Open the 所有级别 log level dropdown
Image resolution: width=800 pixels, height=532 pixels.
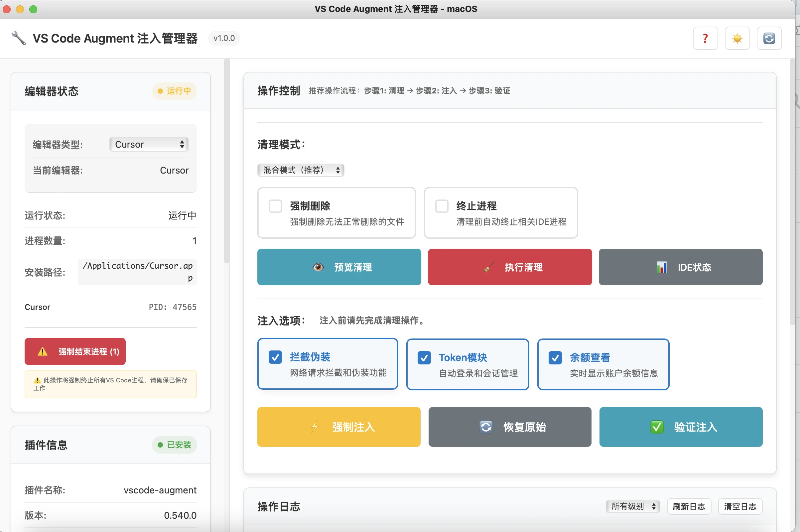coord(633,506)
